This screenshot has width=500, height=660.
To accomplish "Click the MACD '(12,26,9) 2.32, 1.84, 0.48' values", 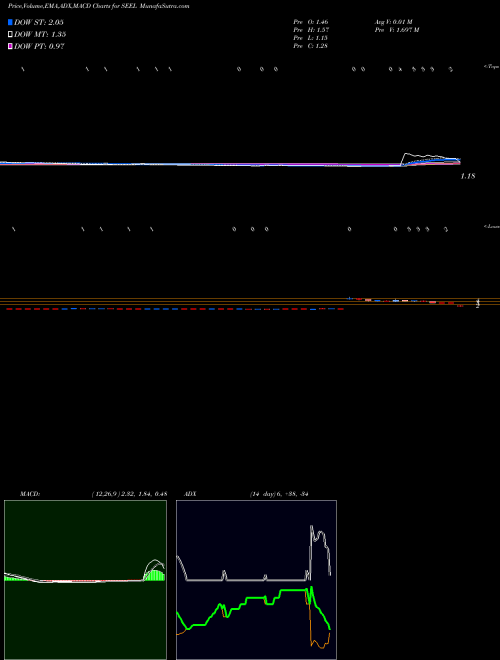I will (x=130, y=494).
